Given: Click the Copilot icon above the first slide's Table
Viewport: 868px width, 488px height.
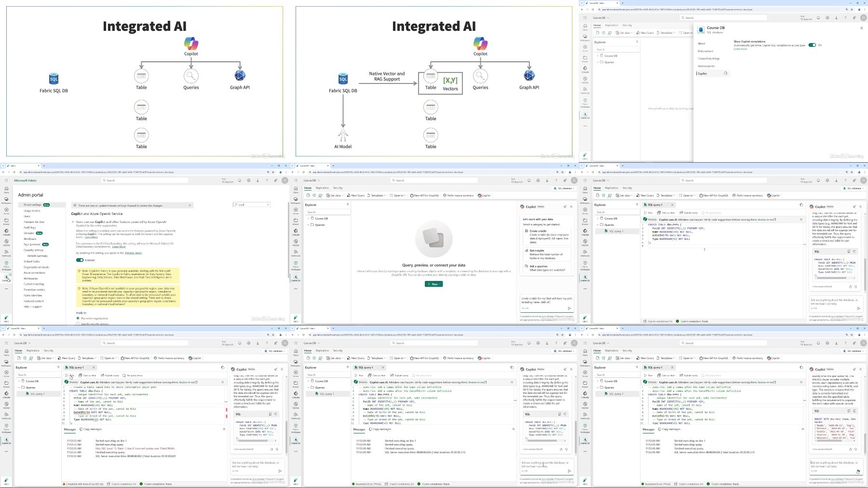Looking at the screenshot, I should click(x=191, y=43).
